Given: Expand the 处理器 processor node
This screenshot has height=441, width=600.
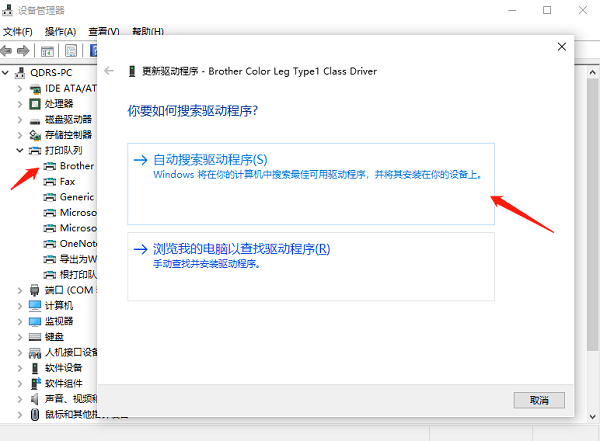Looking at the screenshot, I should [x=21, y=104].
